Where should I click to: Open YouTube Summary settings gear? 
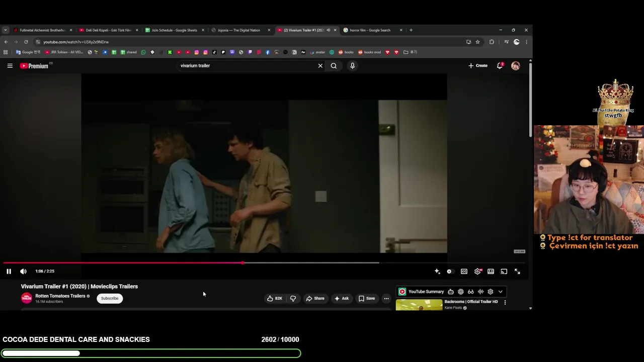[x=491, y=292]
